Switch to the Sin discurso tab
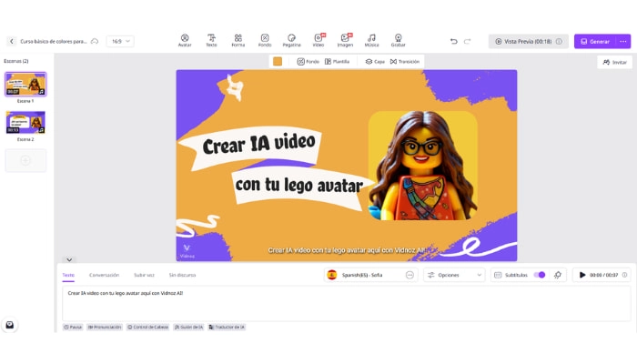This screenshot has width=637, height=364. click(182, 275)
